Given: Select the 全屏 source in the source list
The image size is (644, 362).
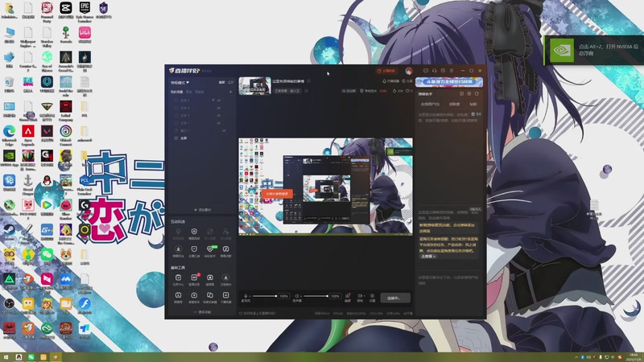Looking at the screenshot, I should [184, 138].
